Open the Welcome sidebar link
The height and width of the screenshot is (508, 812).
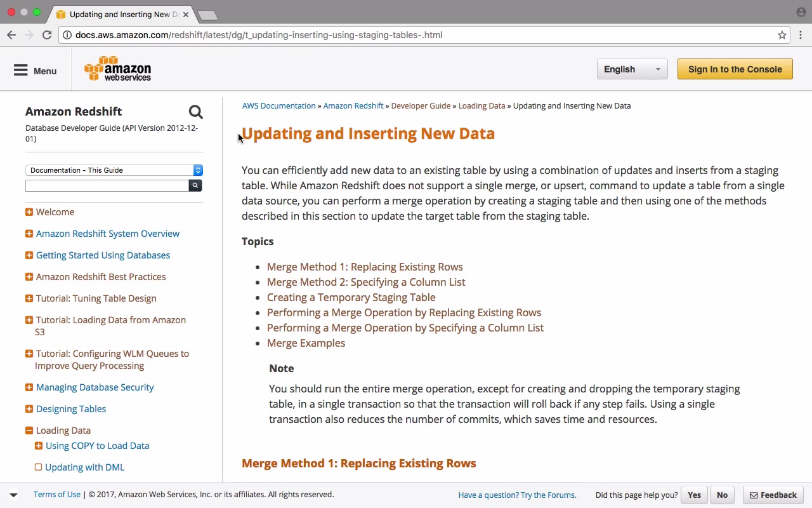click(55, 212)
